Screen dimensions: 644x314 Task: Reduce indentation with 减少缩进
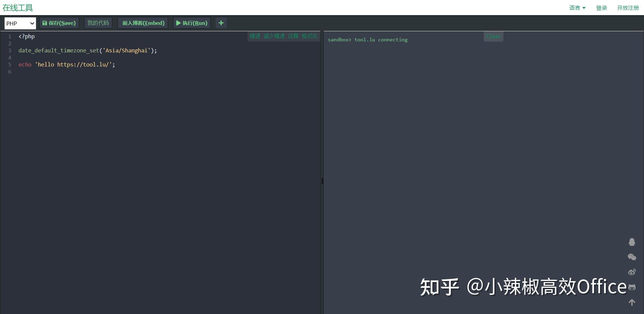pyautogui.click(x=274, y=36)
